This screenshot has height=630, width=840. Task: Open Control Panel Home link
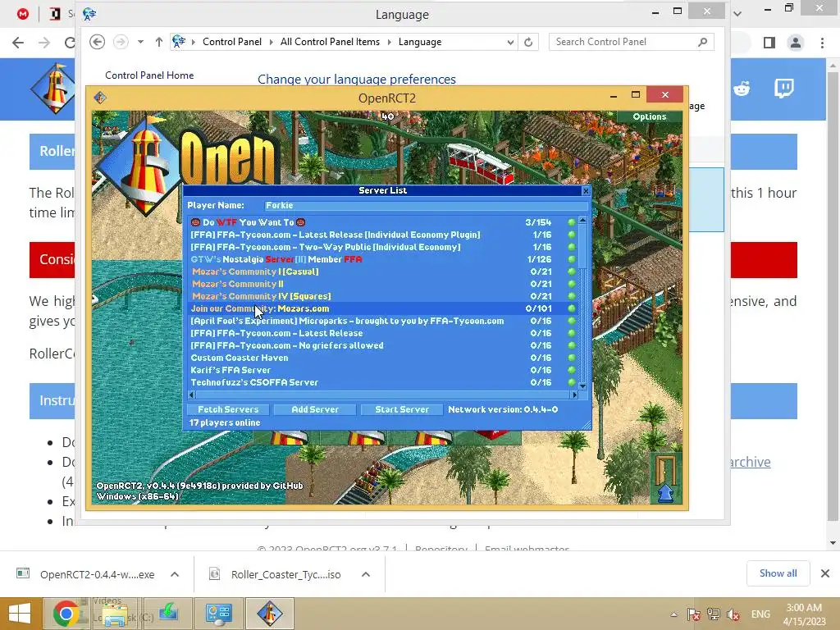(x=149, y=75)
